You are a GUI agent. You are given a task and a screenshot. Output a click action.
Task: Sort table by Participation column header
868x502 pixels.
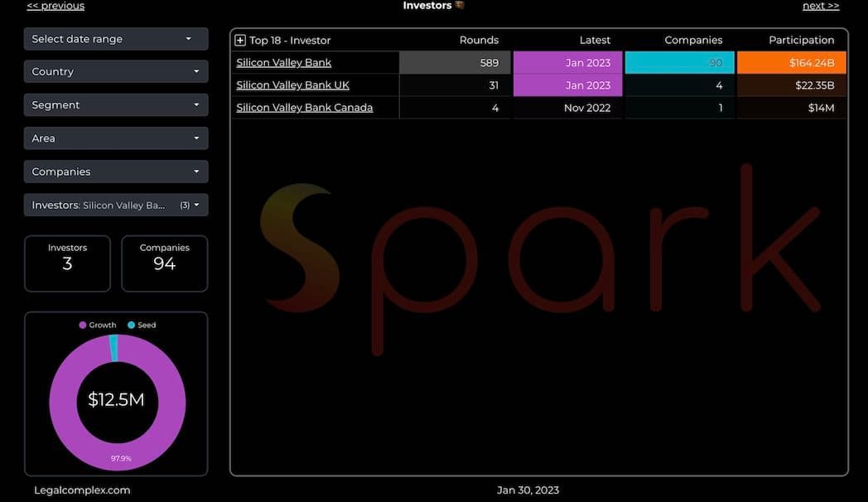801,40
